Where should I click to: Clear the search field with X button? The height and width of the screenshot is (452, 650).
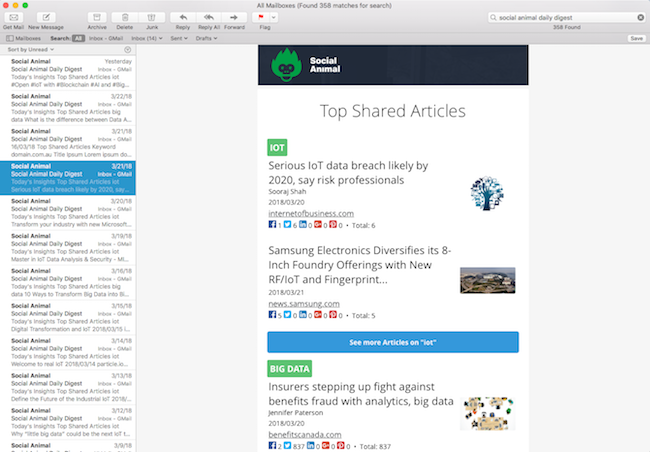[x=640, y=17]
